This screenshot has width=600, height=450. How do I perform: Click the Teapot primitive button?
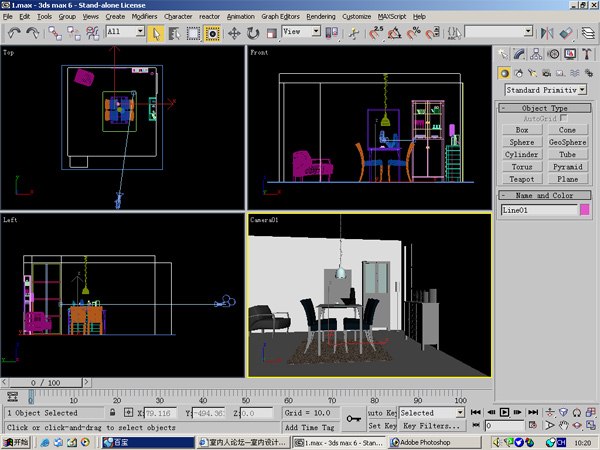coord(522,179)
